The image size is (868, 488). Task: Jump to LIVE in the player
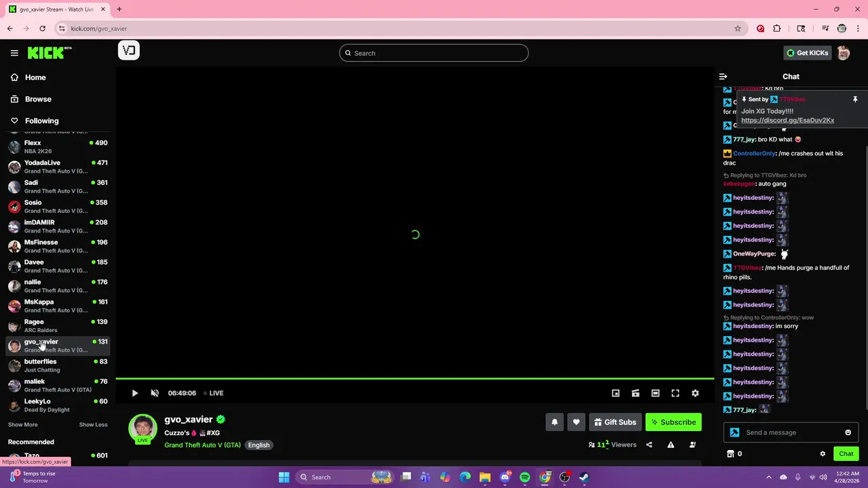coord(214,393)
